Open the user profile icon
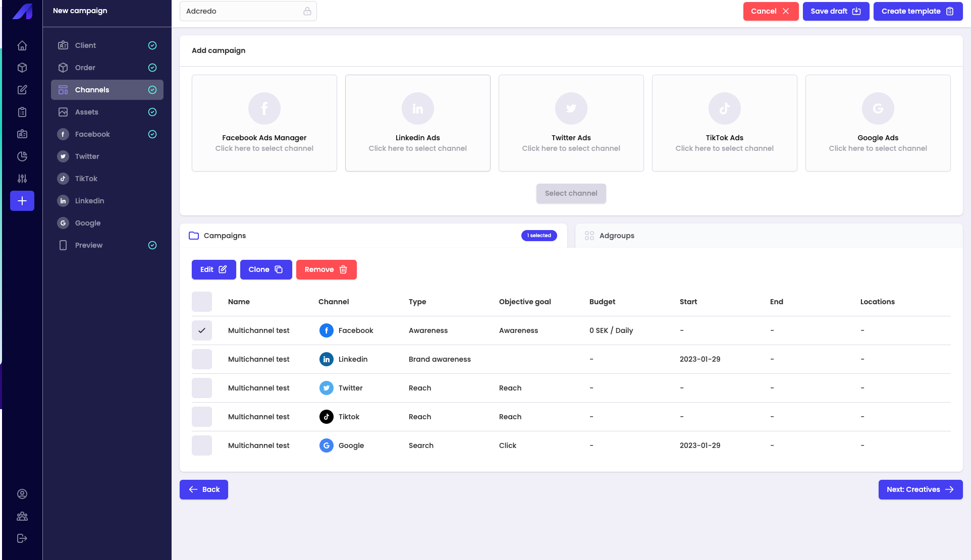971x560 pixels. [22, 494]
